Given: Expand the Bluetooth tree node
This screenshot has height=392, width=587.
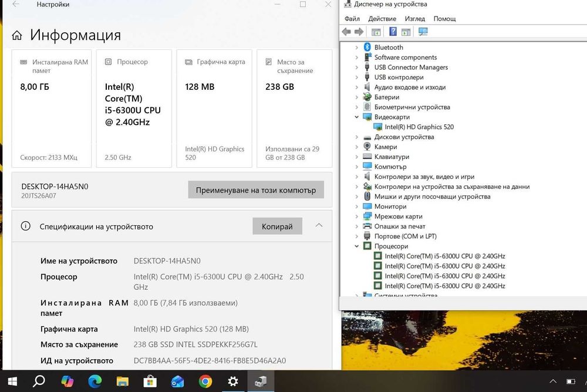Looking at the screenshot, I should 357,48.
